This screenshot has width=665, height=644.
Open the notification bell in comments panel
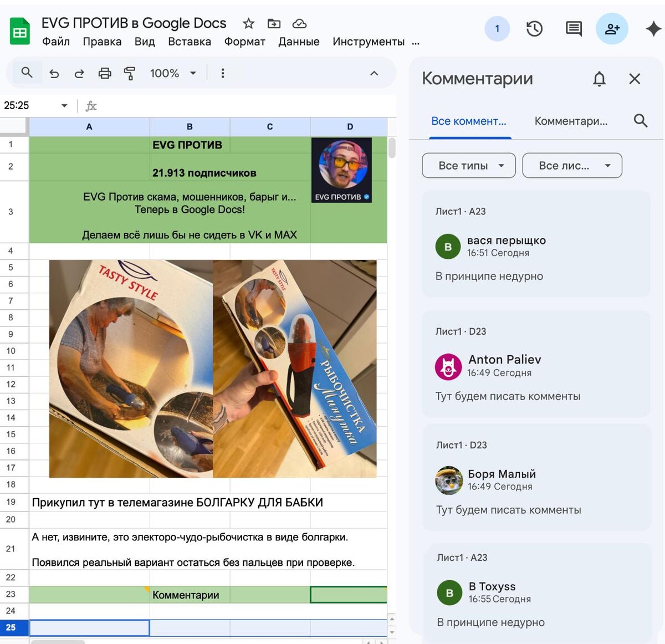[599, 79]
